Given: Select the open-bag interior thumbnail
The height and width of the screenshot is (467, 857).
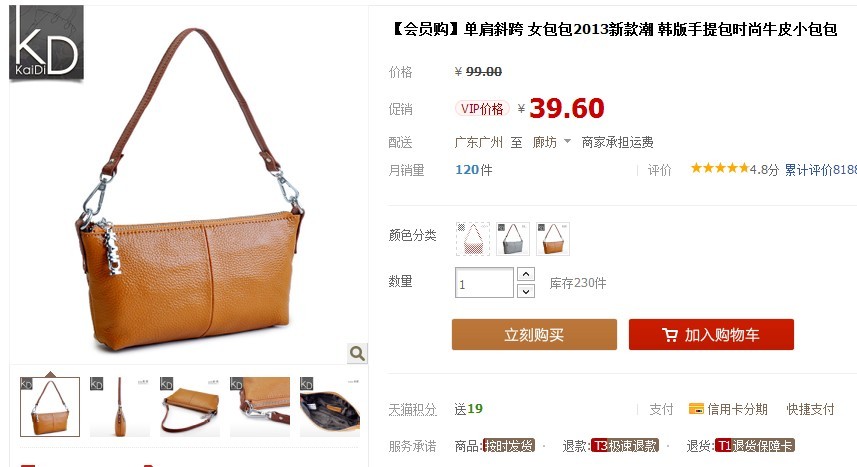Looking at the screenshot, I should pyautogui.click(x=330, y=407).
